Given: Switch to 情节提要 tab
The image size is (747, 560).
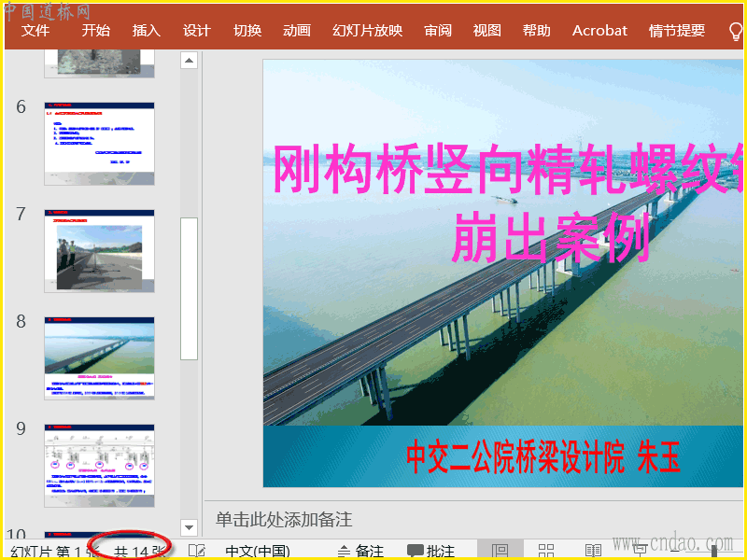Looking at the screenshot, I should pyautogui.click(x=676, y=31).
